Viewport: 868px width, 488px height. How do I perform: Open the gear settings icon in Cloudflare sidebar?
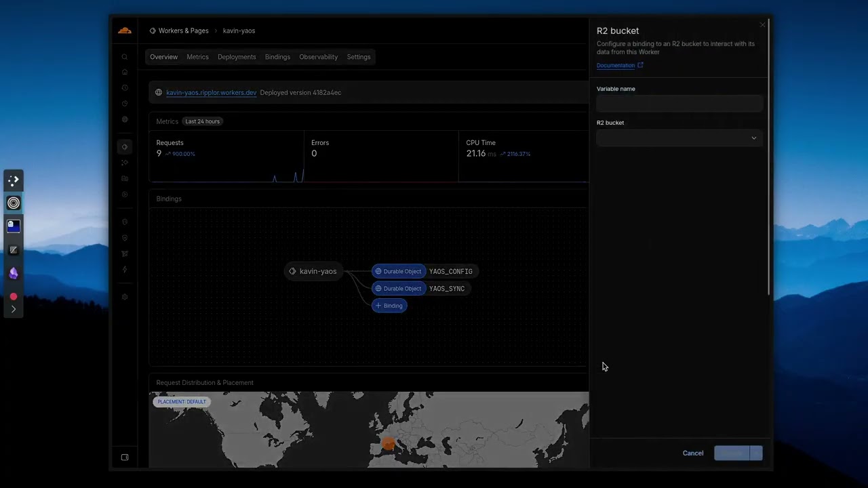click(x=125, y=297)
